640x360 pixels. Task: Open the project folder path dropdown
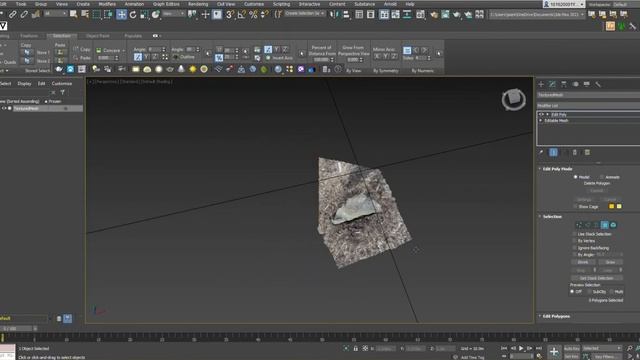pos(537,15)
